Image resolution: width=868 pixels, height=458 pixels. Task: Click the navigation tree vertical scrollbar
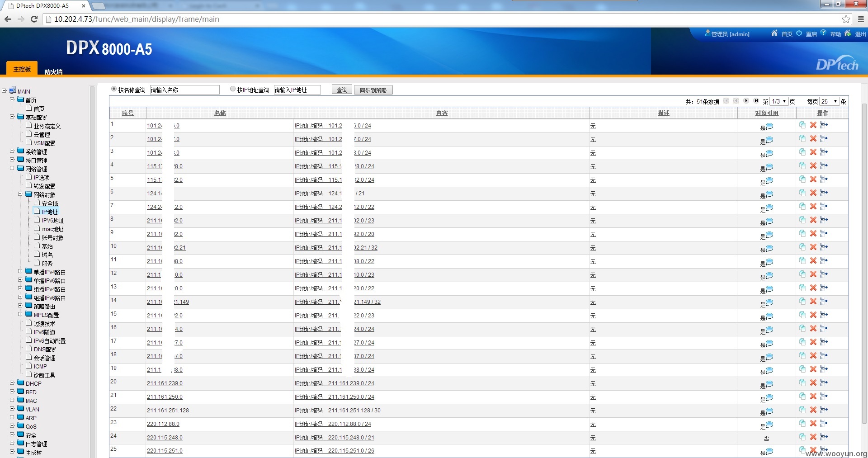pos(92,271)
